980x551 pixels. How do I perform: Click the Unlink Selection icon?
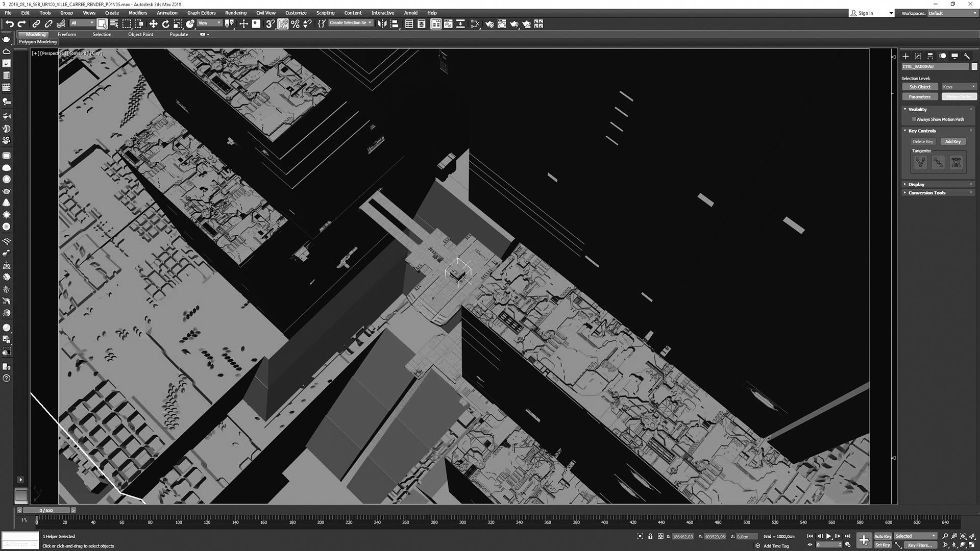point(48,23)
